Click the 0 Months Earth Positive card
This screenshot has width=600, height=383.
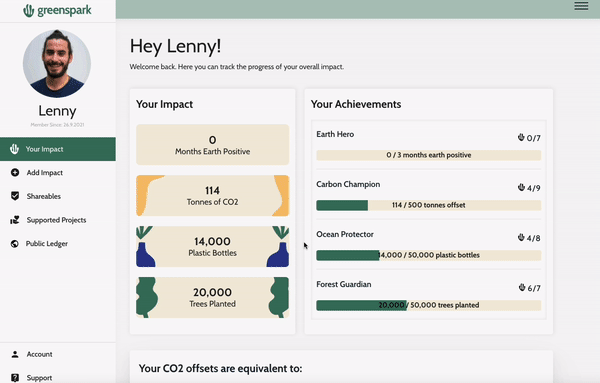pyautogui.click(x=212, y=145)
